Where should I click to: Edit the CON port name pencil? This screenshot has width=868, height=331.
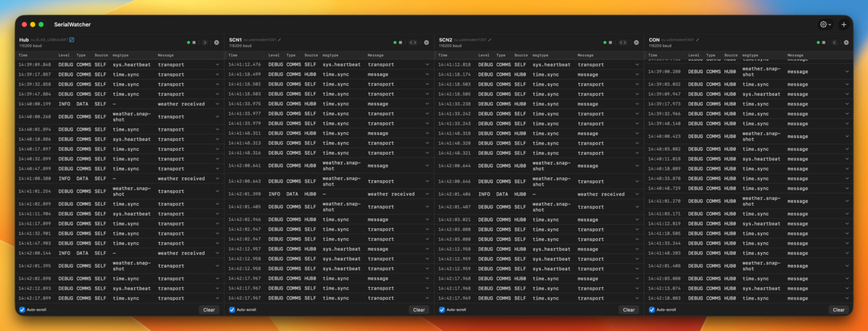click(x=697, y=40)
